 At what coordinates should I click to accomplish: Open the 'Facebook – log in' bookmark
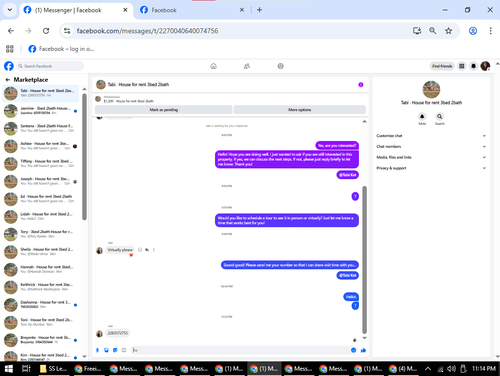pos(61,49)
